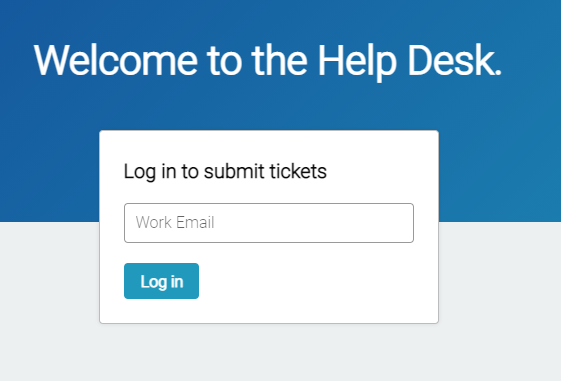Click the words 'Help Desk.' in the heading
The height and width of the screenshot is (381, 561).
tap(410, 62)
